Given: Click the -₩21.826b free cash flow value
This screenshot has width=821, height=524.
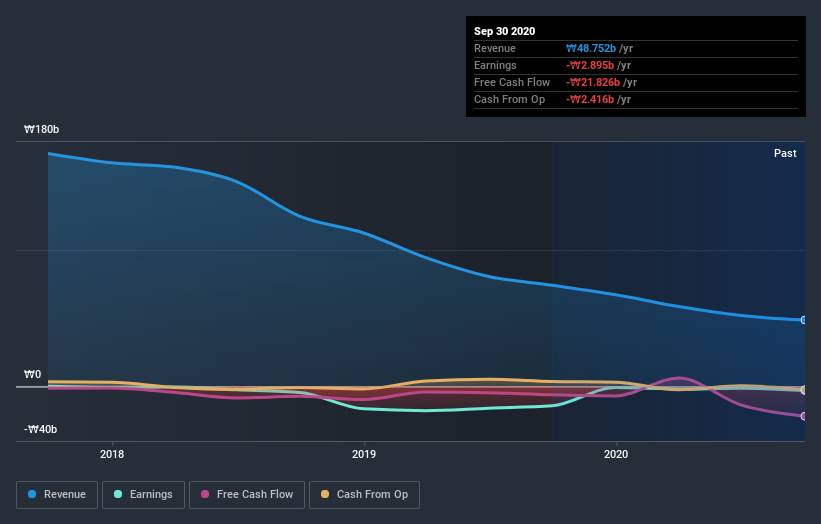Looking at the screenshot, I should (x=593, y=82).
